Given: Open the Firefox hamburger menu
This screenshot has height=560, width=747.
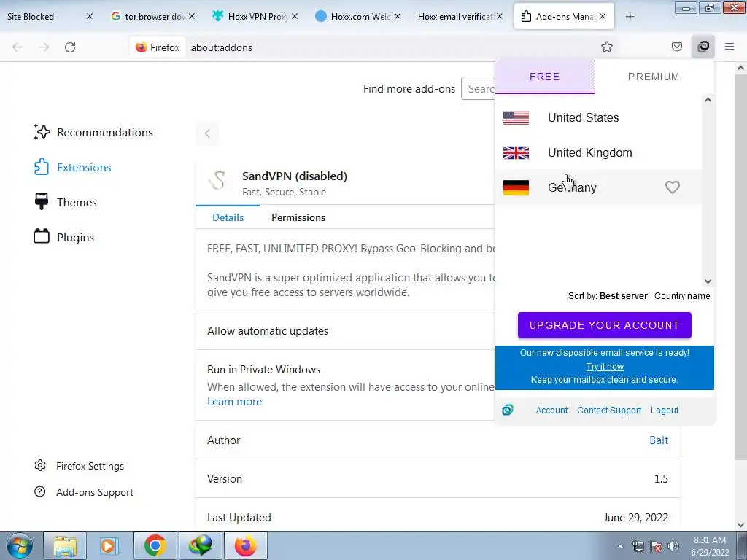Looking at the screenshot, I should pyautogui.click(x=729, y=47).
